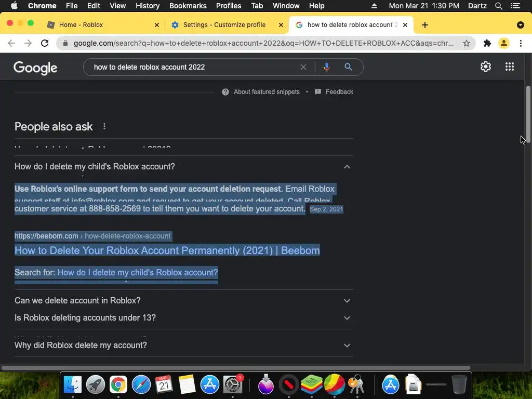
Task: Click the browser forward arrow
Action: tap(28, 43)
